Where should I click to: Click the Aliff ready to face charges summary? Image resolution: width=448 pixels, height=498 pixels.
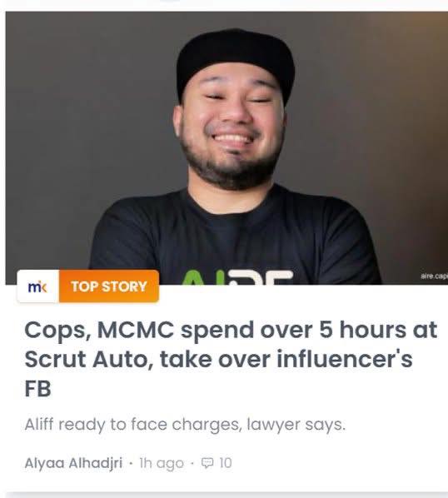click(x=185, y=425)
